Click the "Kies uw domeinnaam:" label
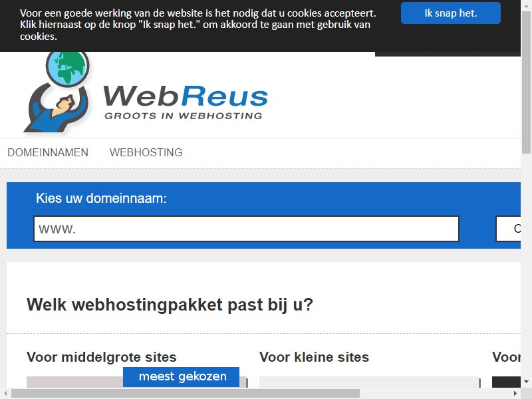This screenshot has height=399, width=532. pos(102,198)
